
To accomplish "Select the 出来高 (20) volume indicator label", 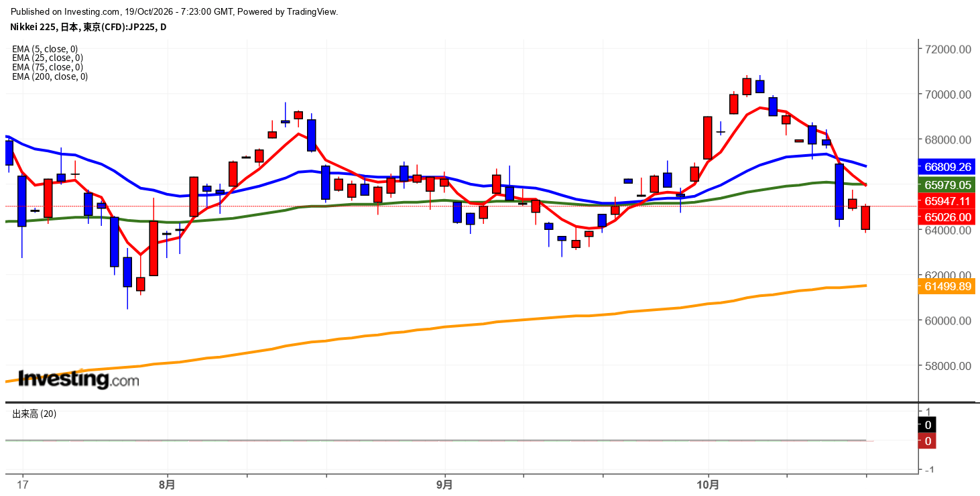I will click(34, 414).
